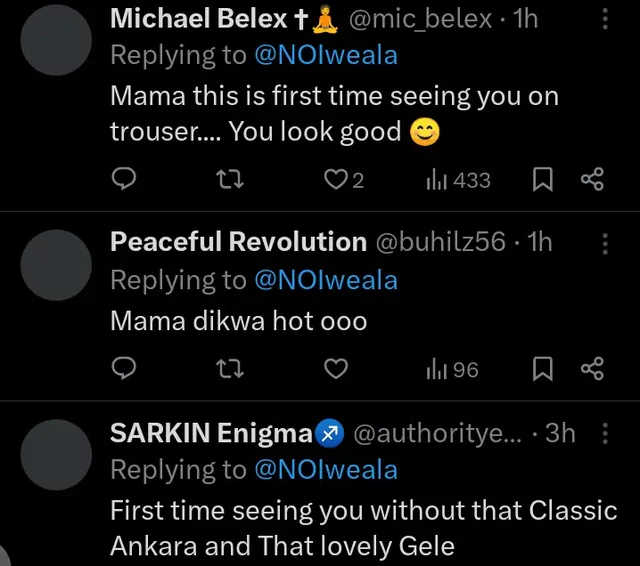View analytics showing 433 views
This screenshot has width=640, height=566.
(459, 180)
